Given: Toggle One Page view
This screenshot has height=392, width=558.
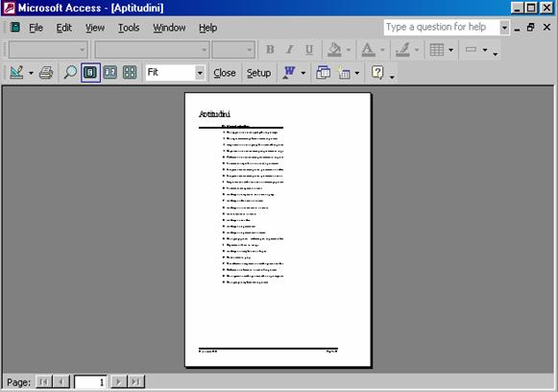Looking at the screenshot, I should (90, 73).
